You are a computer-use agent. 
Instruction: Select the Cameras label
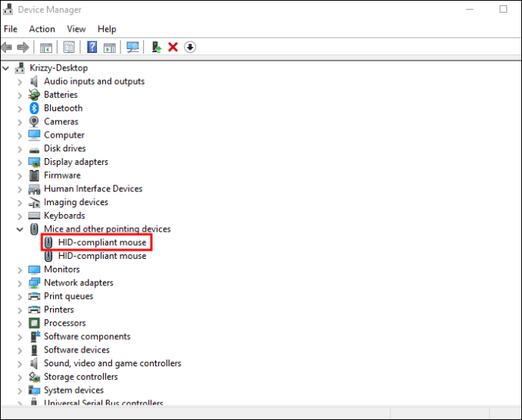pyautogui.click(x=61, y=122)
